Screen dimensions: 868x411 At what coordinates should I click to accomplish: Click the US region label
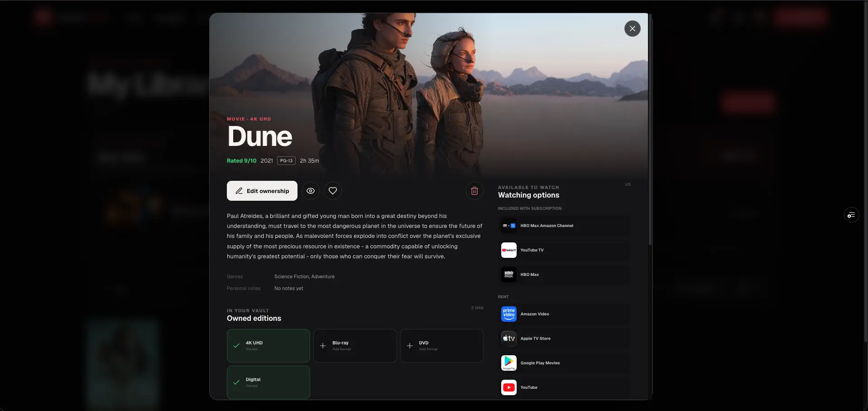point(628,184)
